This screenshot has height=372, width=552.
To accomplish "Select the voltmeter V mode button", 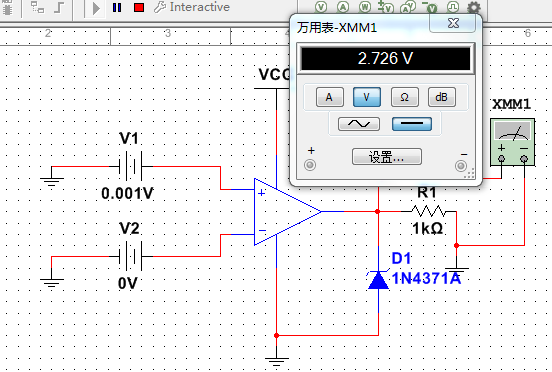I will coord(367,97).
